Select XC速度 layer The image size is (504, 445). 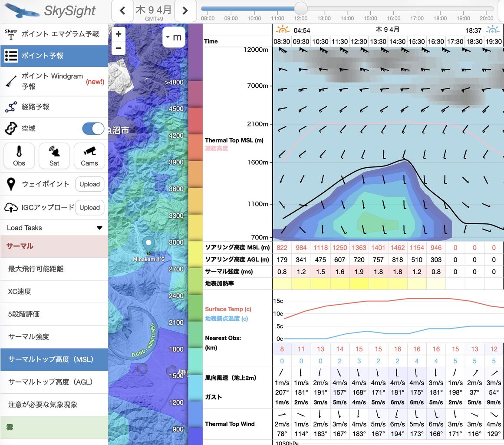tap(54, 292)
